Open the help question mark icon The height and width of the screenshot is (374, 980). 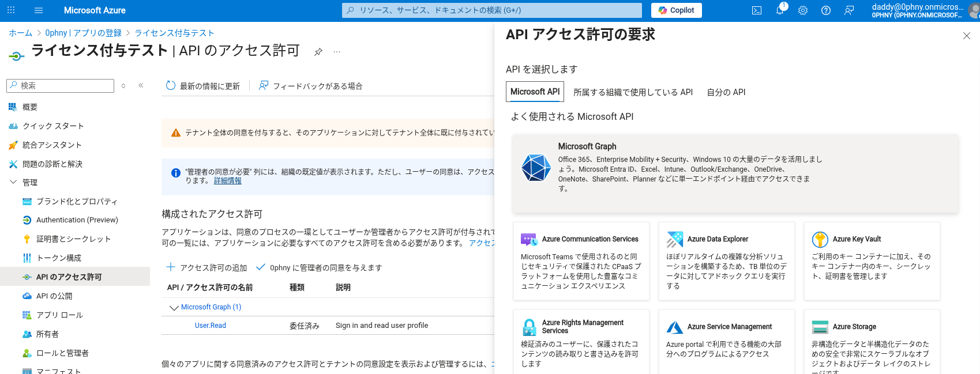[x=826, y=10]
